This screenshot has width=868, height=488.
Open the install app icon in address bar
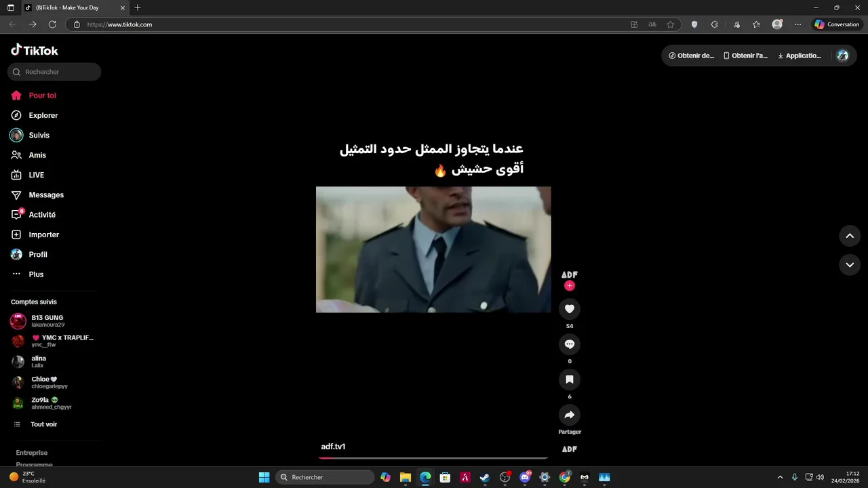click(634, 24)
